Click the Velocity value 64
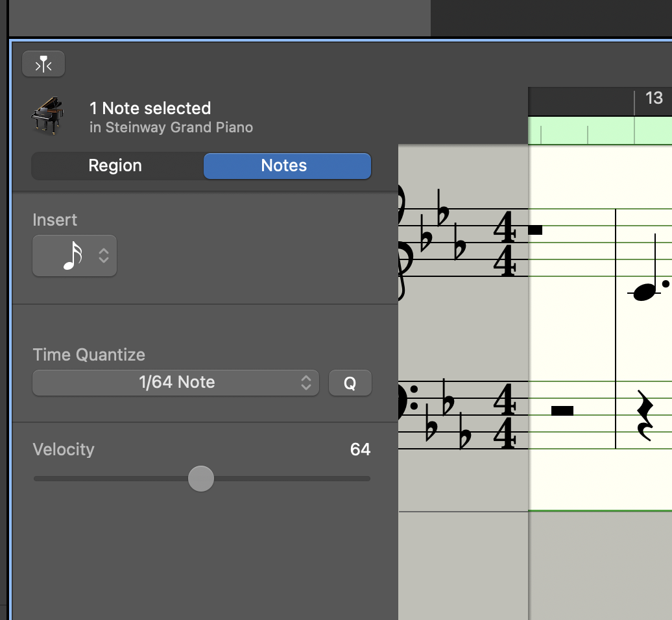The width and height of the screenshot is (672, 620). [x=360, y=449]
